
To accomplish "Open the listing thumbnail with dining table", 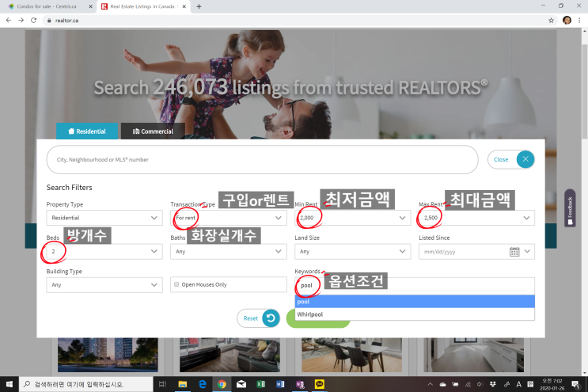I will click(351, 355).
